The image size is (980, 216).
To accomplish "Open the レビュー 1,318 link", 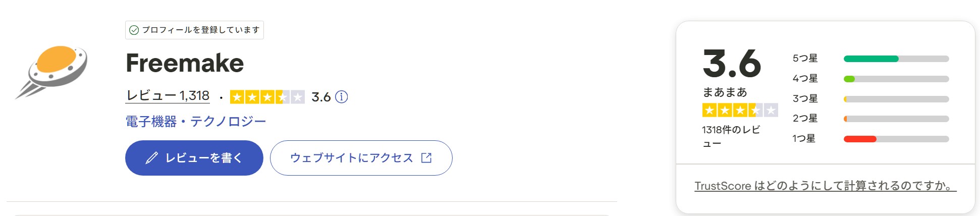I will pos(168,96).
